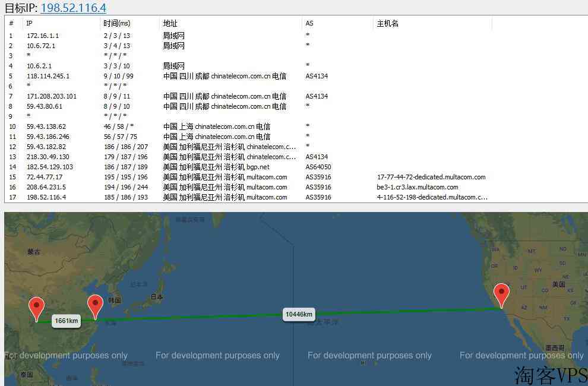This screenshot has width=588, height=386.
Task: Click the time cell 9 / 10 / 99
Action: [119, 76]
